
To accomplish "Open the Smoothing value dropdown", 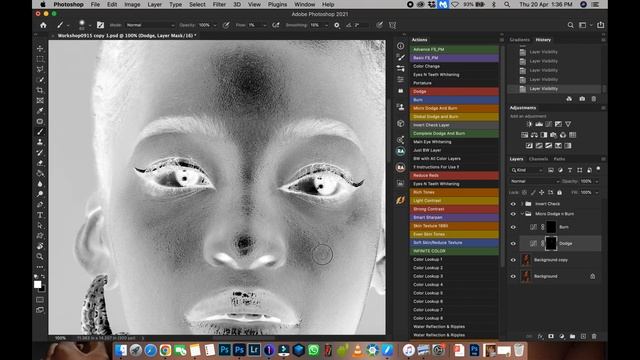I will (326, 25).
